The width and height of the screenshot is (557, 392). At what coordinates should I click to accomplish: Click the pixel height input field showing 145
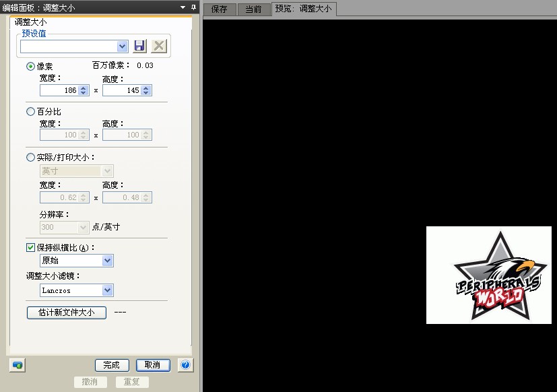(122, 90)
